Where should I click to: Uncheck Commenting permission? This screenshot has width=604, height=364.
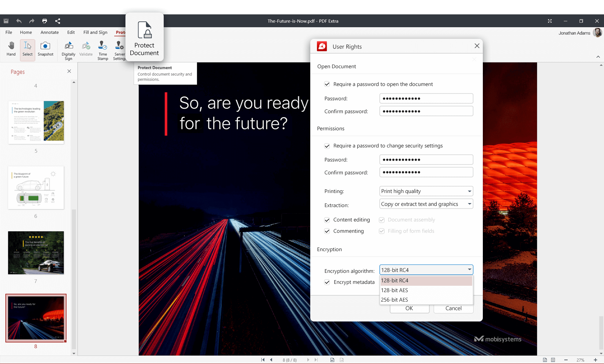click(327, 231)
